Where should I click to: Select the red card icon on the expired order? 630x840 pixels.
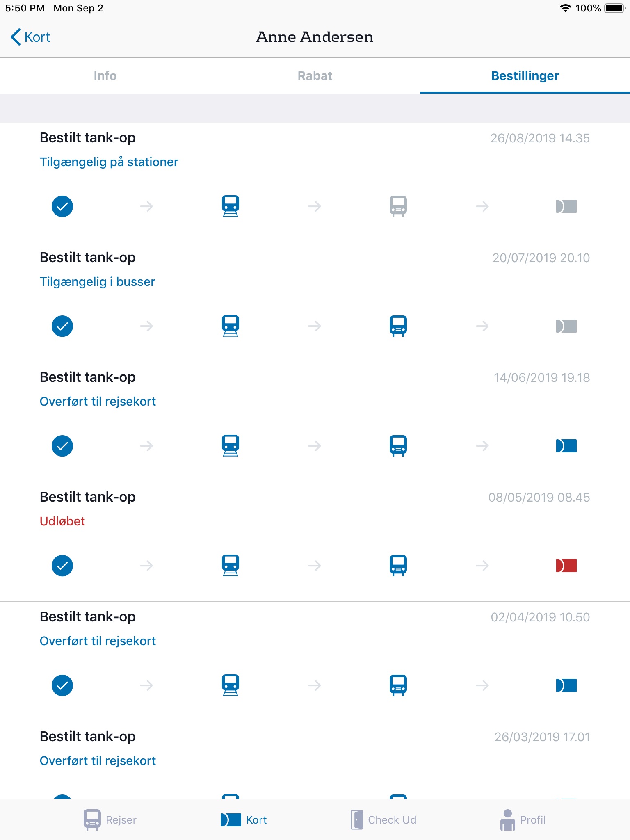tap(566, 565)
